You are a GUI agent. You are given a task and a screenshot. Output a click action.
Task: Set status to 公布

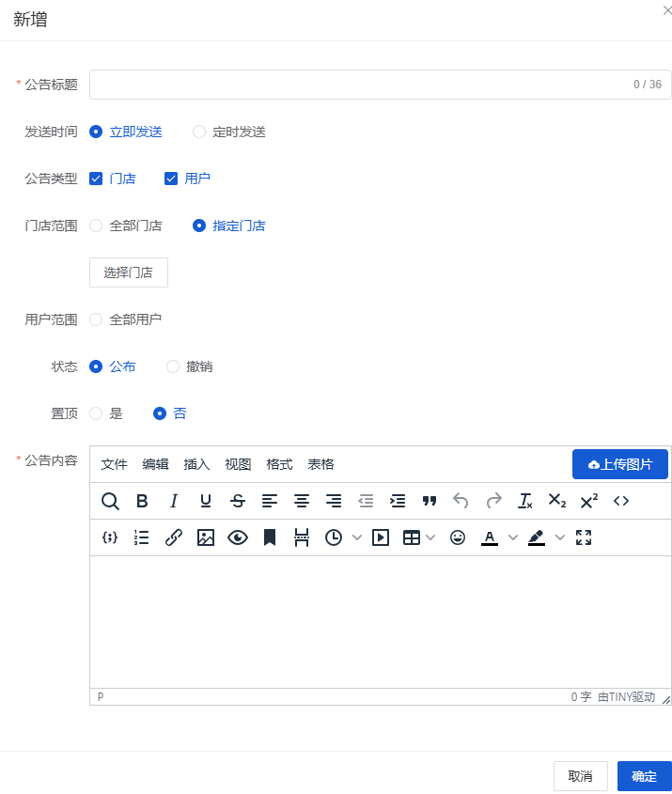click(113, 366)
